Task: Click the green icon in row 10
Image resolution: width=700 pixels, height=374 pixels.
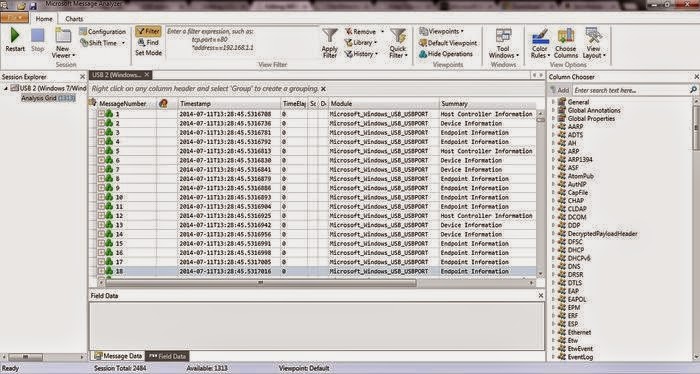Action: point(109,197)
